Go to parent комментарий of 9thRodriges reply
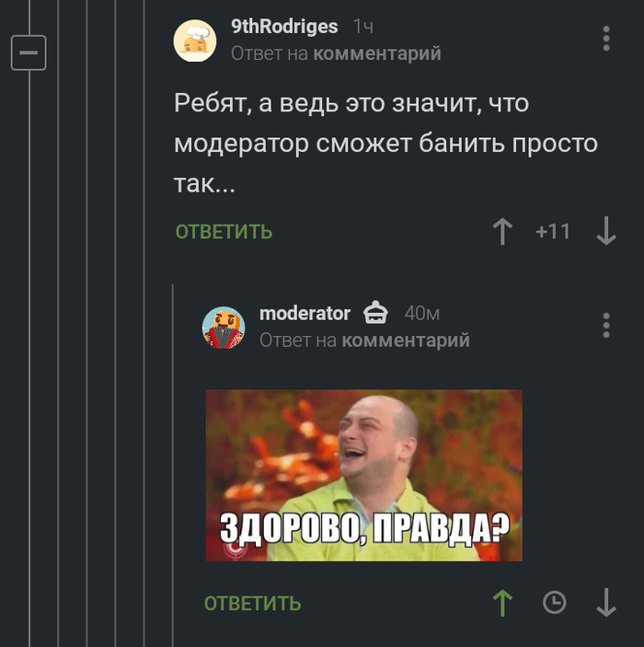The width and height of the screenshot is (644, 647). pos(377,53)
